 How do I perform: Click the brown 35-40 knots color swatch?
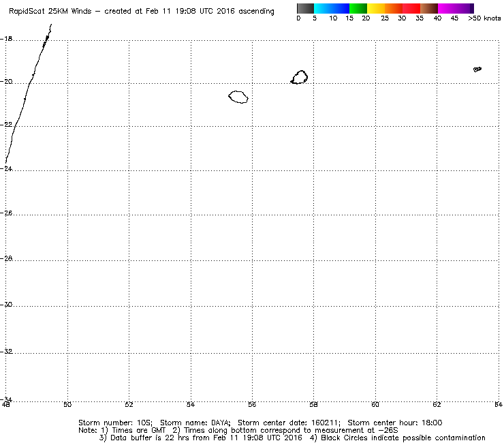tap(429, 8)
